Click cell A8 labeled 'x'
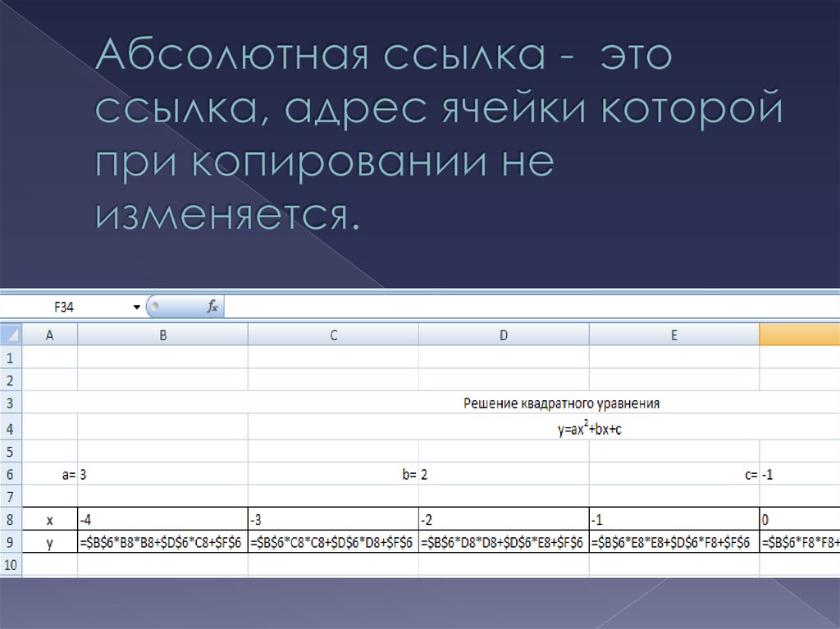This screenshot has width=840, height=629. [x=50, y=519]
